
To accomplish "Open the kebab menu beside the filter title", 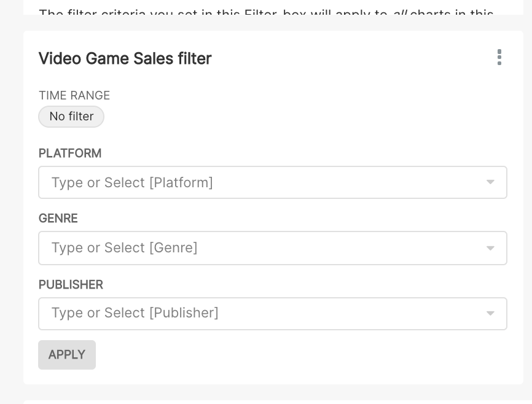I will coord(499,57).
